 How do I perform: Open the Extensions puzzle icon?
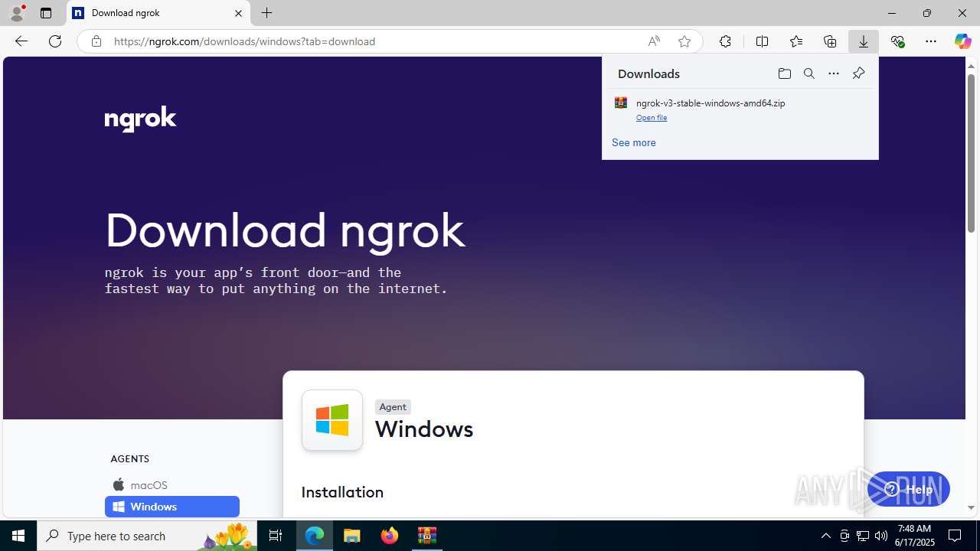(x=725, y=41)
